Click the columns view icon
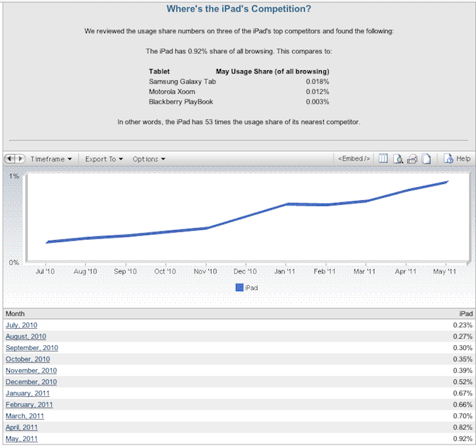Viewport: 476px width, 448px height. [x=383, y=158]
